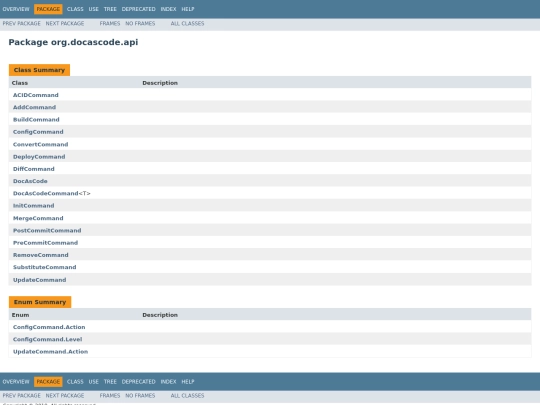Click Prev Package in the bottom sub-navigation
540x405 pixels.
[x=21, y=396]
